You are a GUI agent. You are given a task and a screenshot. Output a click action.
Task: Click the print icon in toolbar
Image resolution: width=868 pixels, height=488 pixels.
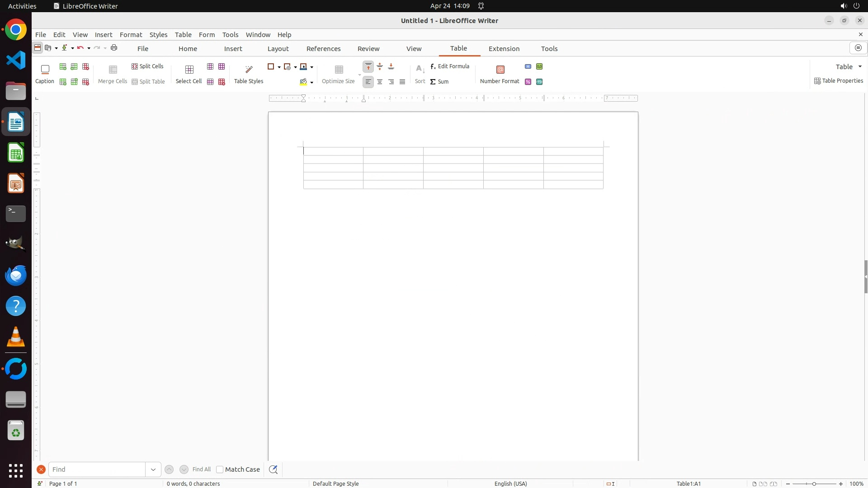pos(114,48)
